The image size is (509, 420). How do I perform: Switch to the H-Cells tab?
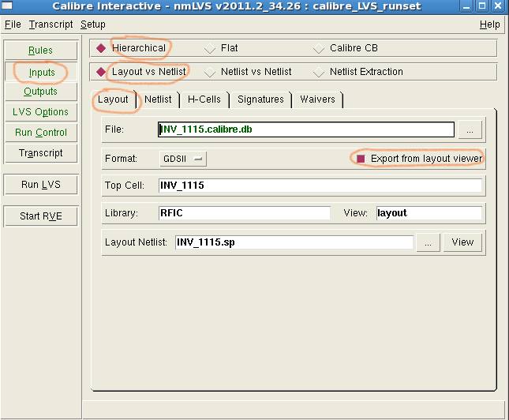204,99
